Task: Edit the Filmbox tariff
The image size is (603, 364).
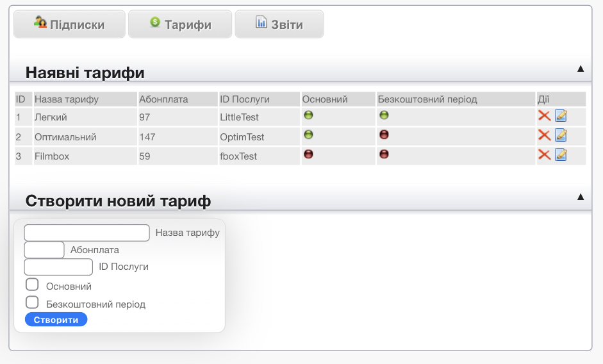Action: click(x=561, y=154)
